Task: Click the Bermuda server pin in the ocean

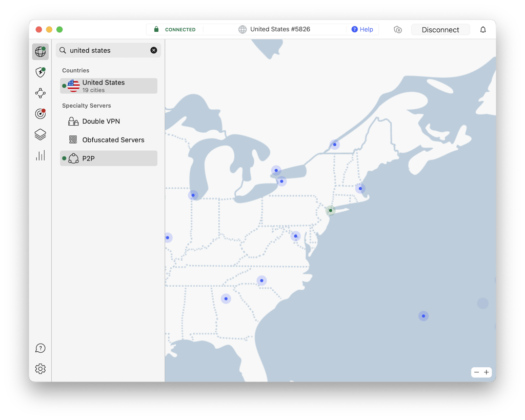Action: point(423,316)
